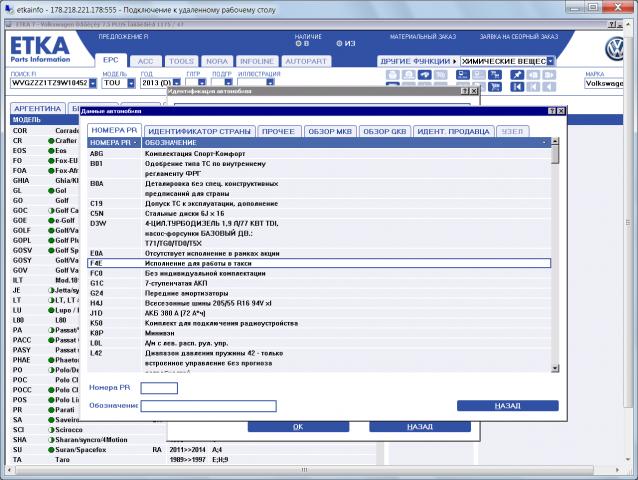Screen dimensions: 638x480
Task: Click the ETKA inner window help question mark
Action: pos(612,24)
